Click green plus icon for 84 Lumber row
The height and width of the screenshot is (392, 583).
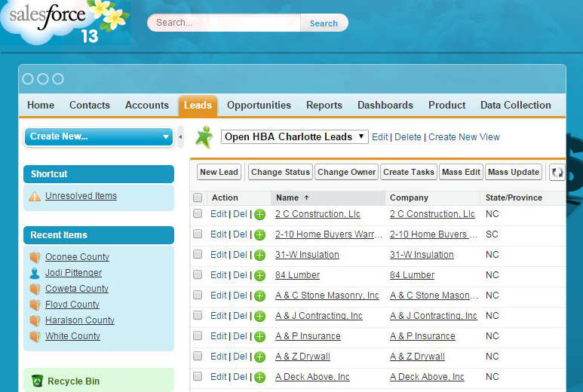[x=259, y=276]
